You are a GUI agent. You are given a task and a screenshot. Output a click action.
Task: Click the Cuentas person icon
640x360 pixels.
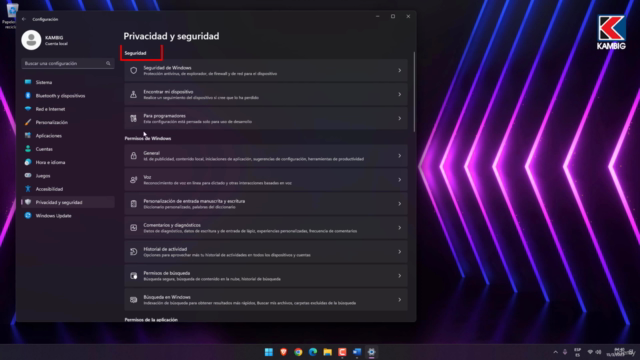(28, 149)
